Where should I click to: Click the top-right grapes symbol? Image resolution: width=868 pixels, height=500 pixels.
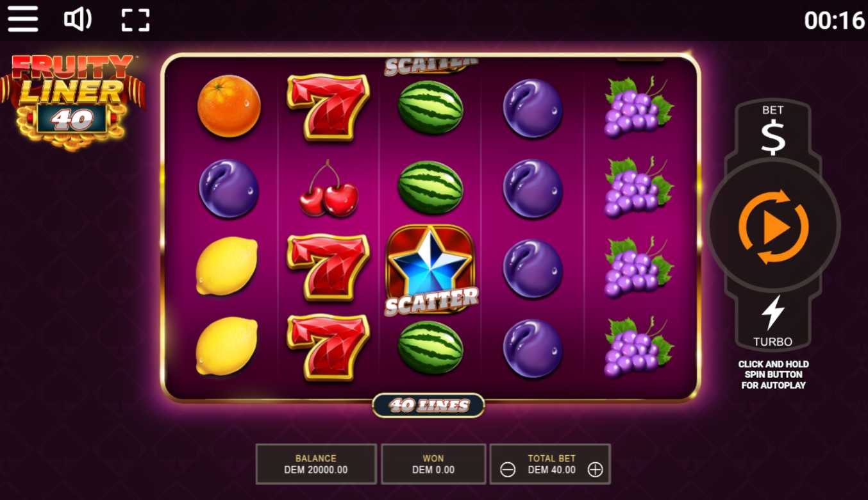pyautogui.click(x=637, y=107)
